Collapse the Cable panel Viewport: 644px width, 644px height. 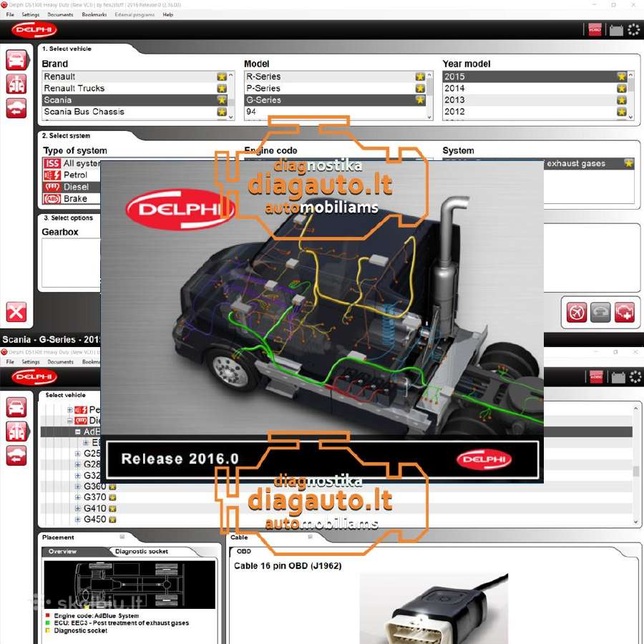tap(310, 537)
